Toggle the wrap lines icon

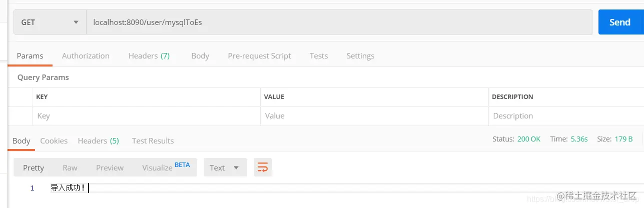263,167
